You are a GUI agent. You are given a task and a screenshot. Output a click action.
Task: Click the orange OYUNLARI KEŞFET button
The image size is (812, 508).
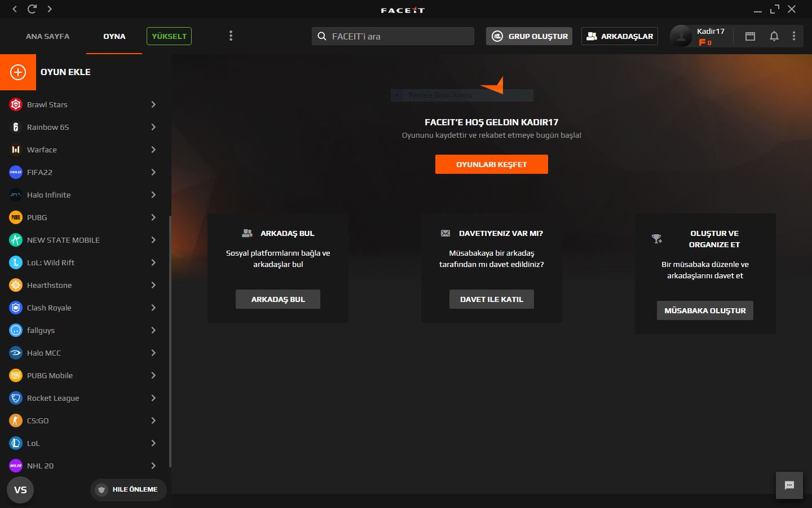pyautogui.click(x=492, y=164)
